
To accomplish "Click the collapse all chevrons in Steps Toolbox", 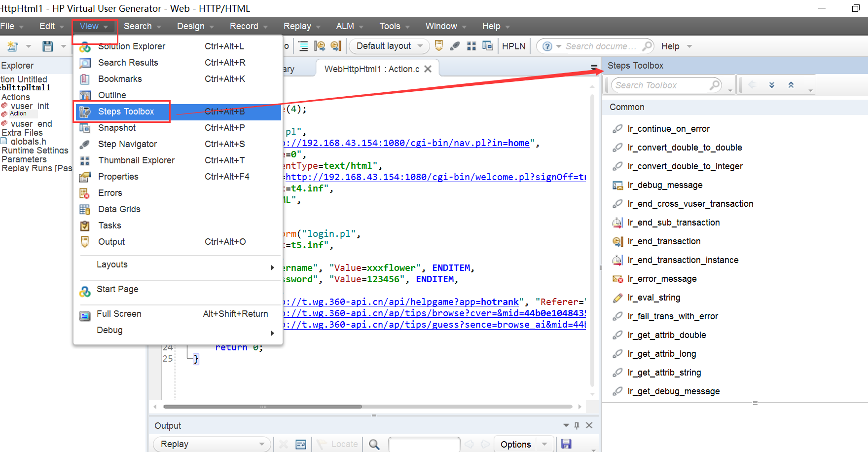I will tap(791, 85).
